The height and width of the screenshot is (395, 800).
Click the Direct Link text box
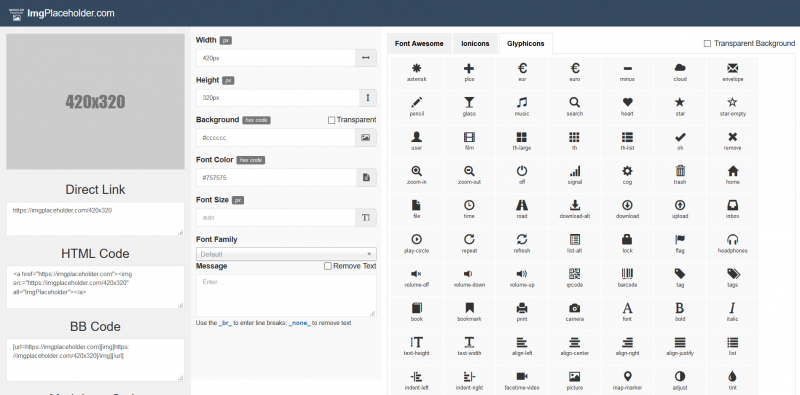click(95, 219)
